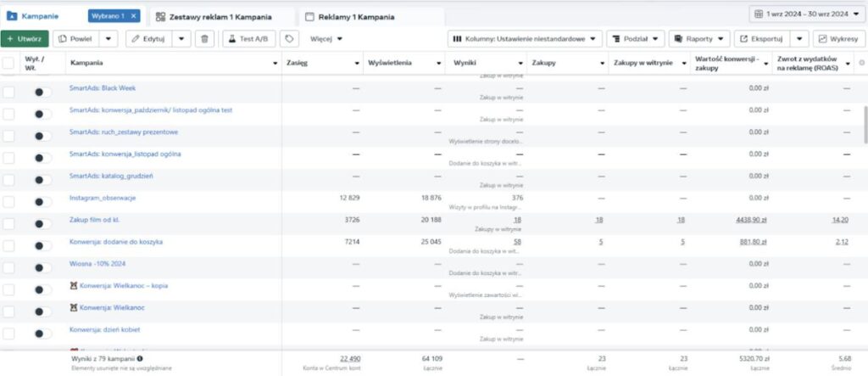The height and width of the screenshot is (376, 868).
Task: Open the Konwersja: dodanie do koszyka campaign link
Action: click(115, 242)
